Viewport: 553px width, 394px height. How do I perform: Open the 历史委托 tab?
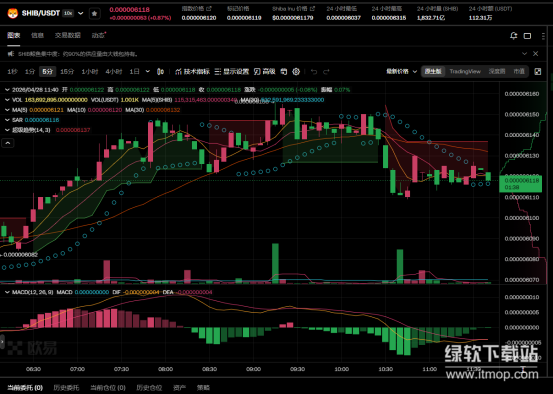point(66,388)
